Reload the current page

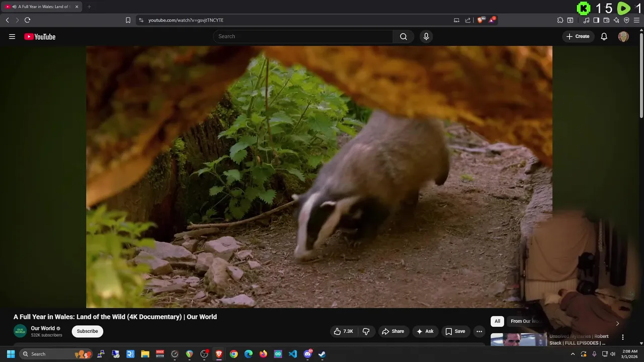point(27,20)
